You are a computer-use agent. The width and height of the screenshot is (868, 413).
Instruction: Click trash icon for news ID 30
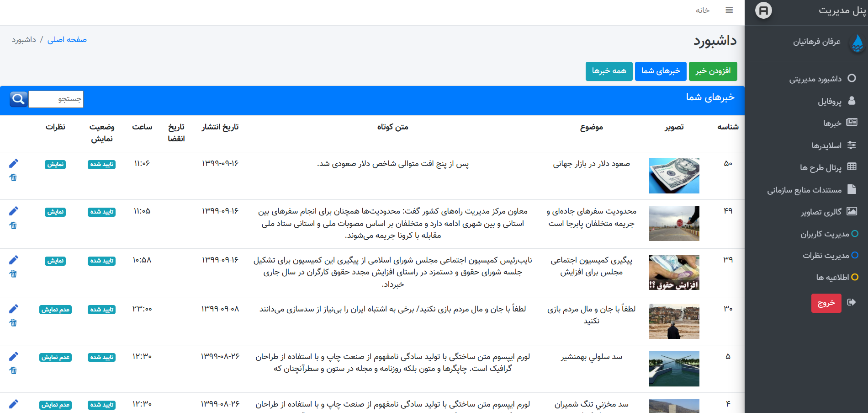point(13,323)
